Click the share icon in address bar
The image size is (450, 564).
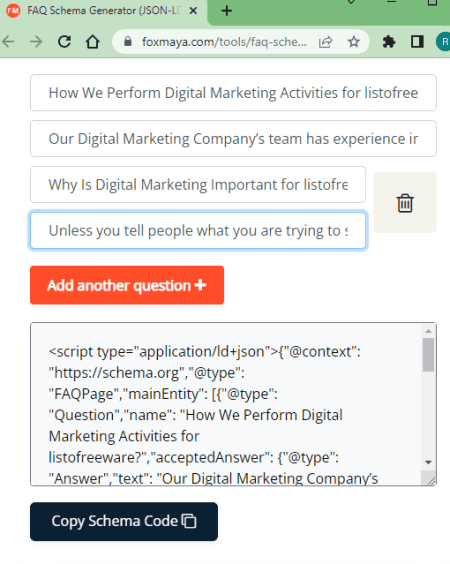[x=326, y=42]
